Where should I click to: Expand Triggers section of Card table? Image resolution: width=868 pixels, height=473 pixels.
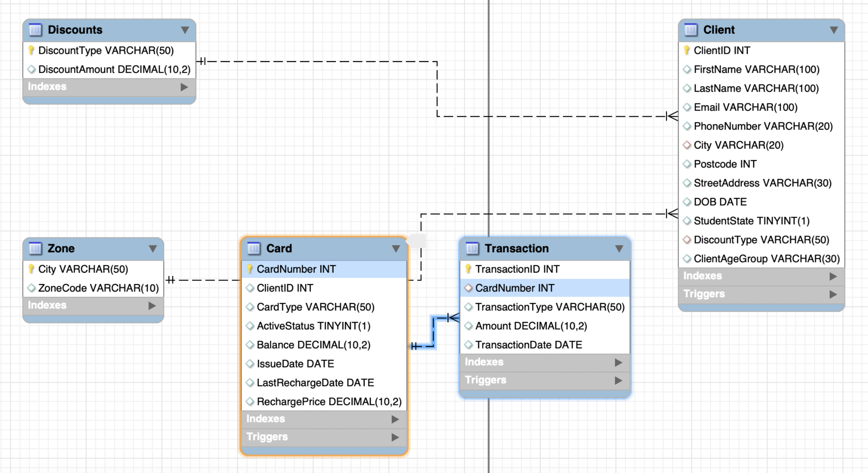pyautogui.click(x=395, y=437)
